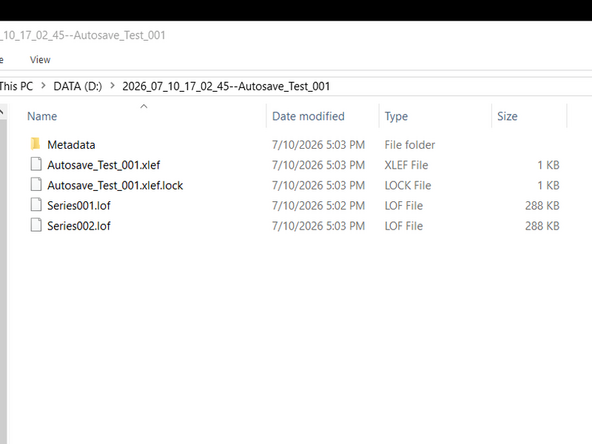592x444 pixels.
Task: Go to DATA (D:) in breadcrumb
Action: [77, 86]
